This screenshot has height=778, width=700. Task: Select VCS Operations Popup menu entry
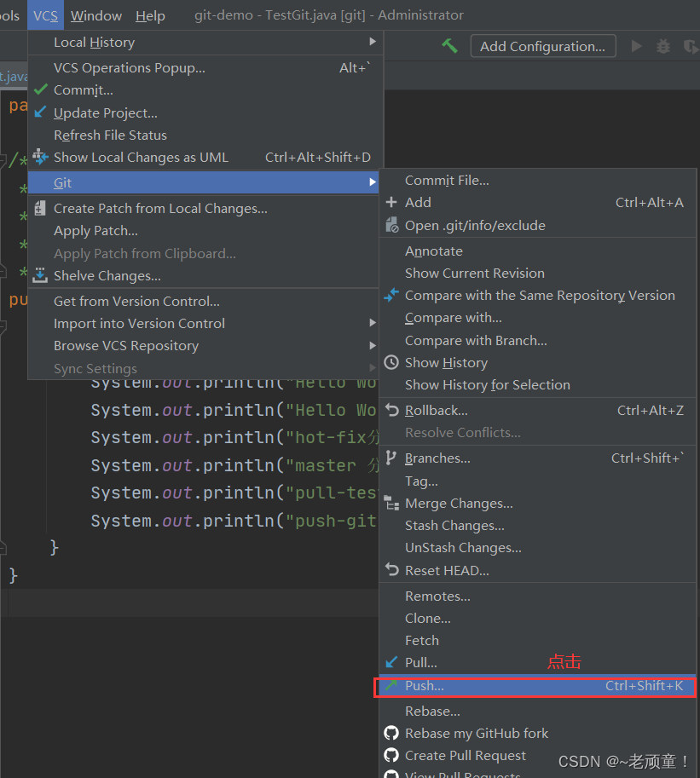(205, 67)
